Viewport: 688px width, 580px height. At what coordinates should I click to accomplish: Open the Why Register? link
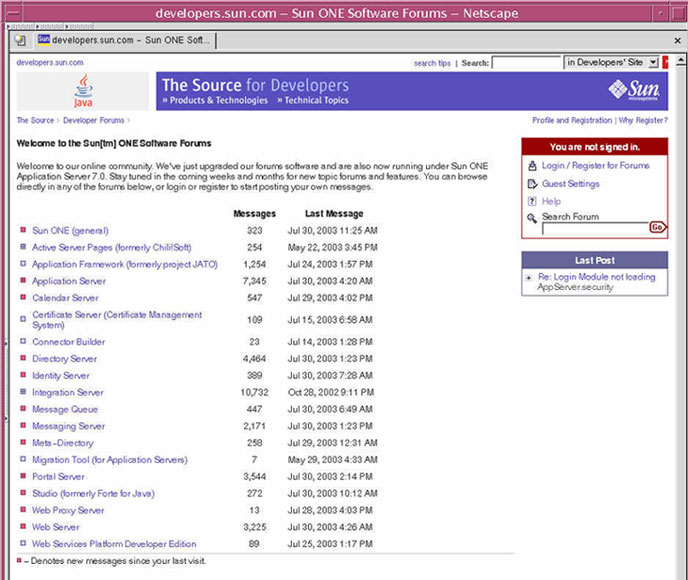643,120
